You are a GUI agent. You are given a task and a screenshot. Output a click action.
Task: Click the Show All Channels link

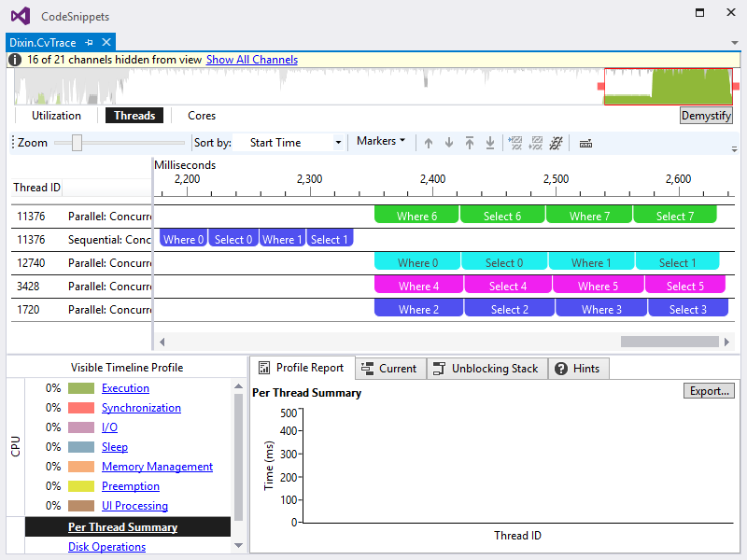point(252,60)
